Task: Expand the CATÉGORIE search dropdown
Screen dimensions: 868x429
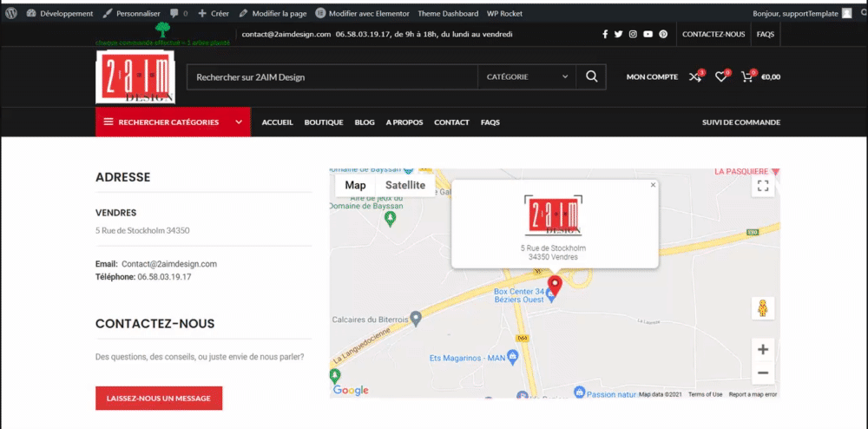Action: pos(527,77)
